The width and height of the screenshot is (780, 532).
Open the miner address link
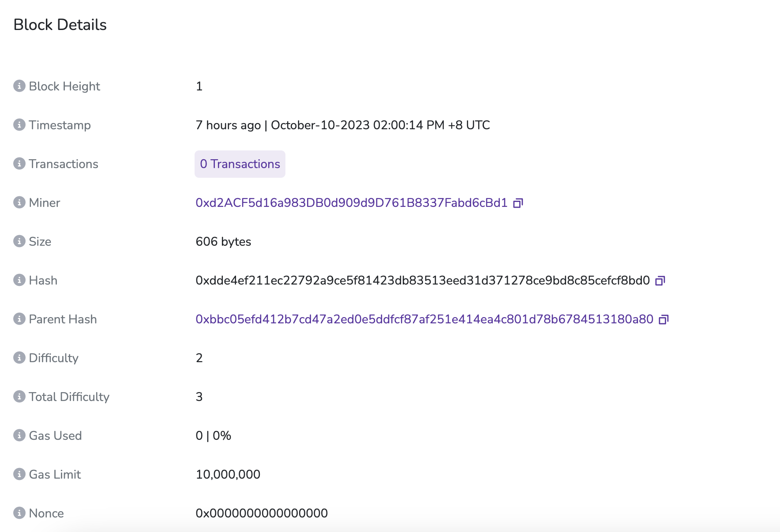tap(352, 203)
